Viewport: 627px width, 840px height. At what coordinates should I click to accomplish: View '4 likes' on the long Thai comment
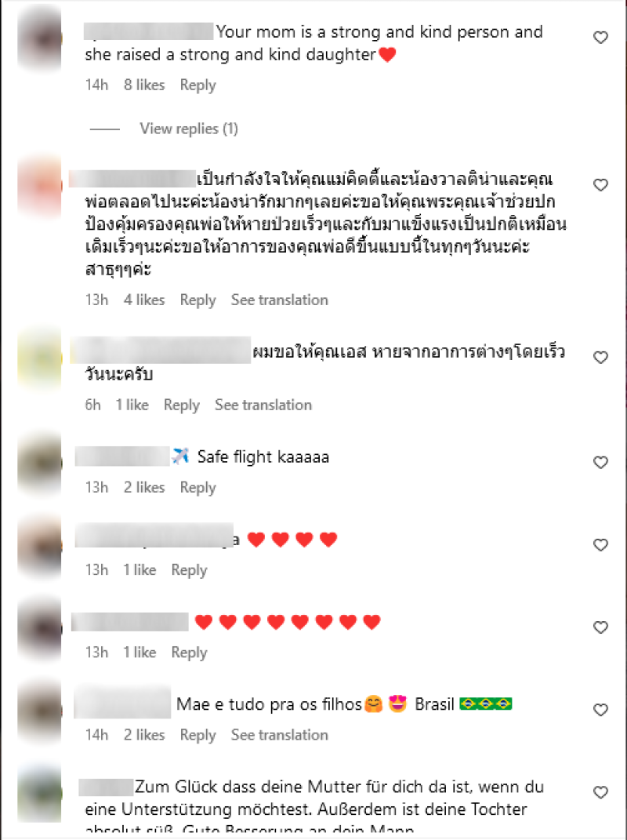point(144,300)
